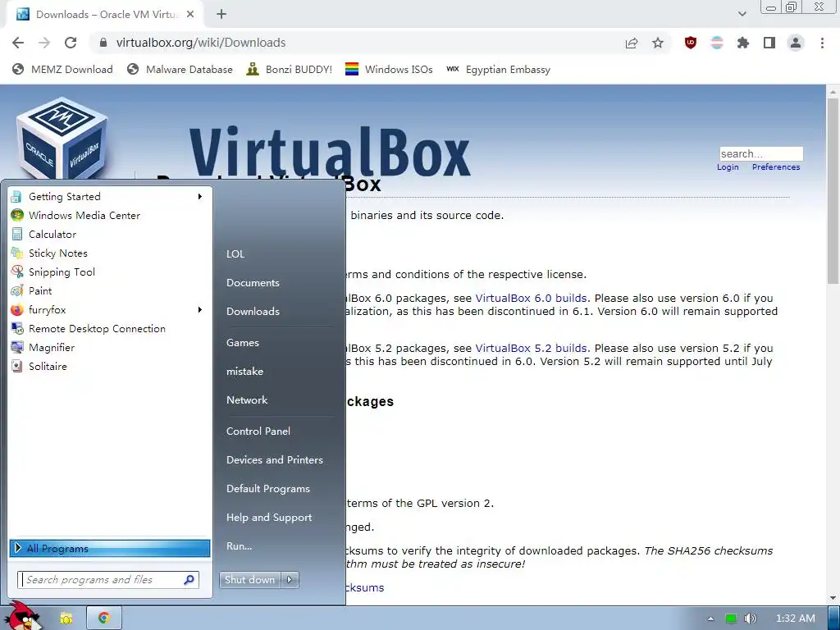Share this page from the address bar

pos(632,43)
